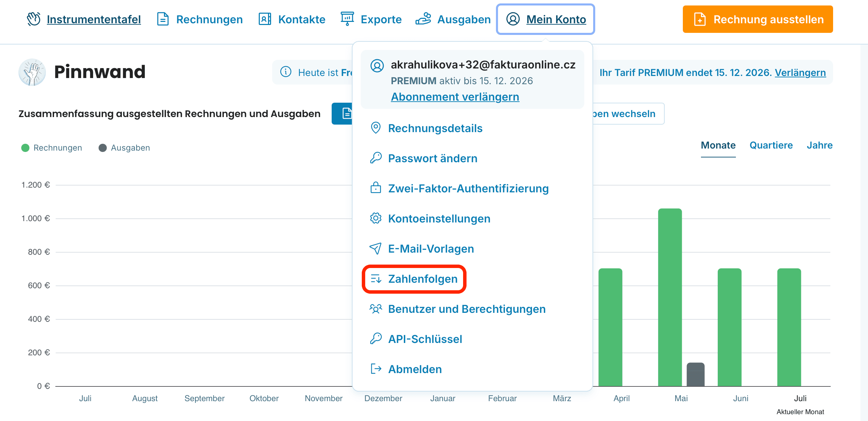This screenshot has height=421, width=868.
Task: Click the grey Mai expenses bar
Action: (x=695, y=374)
